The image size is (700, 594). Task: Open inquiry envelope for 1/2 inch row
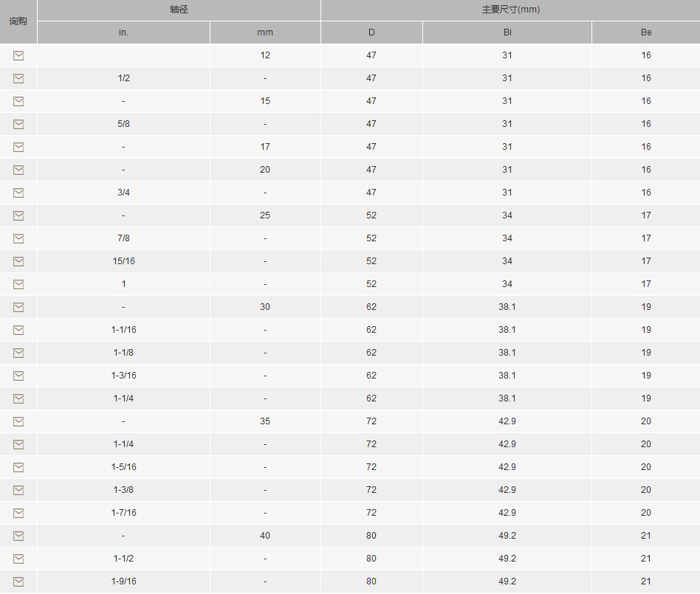18,78
